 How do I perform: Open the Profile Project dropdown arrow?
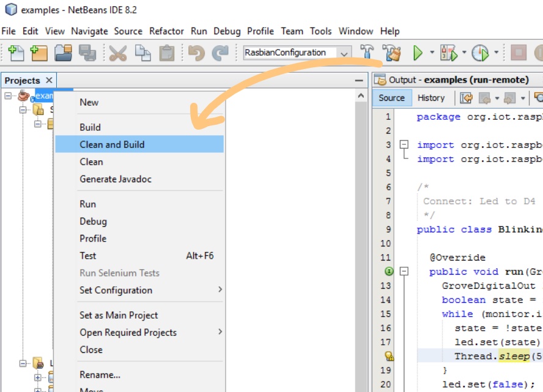tap(496, 53)
